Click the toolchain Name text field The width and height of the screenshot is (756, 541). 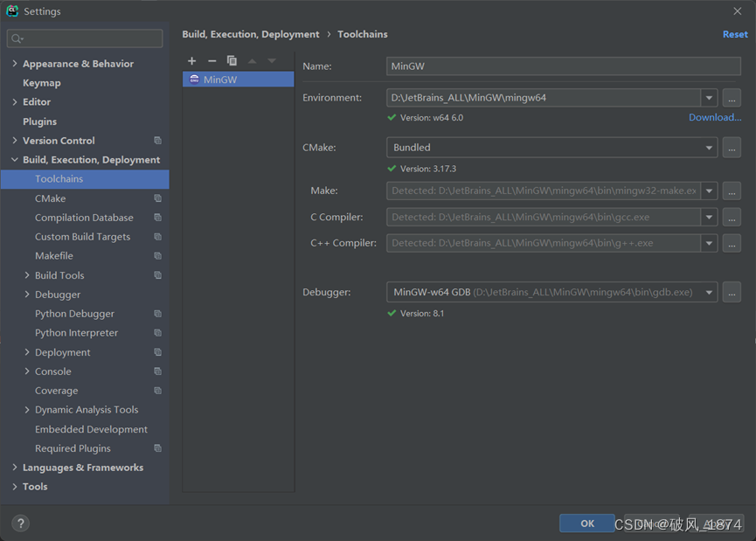click(563, 66)
